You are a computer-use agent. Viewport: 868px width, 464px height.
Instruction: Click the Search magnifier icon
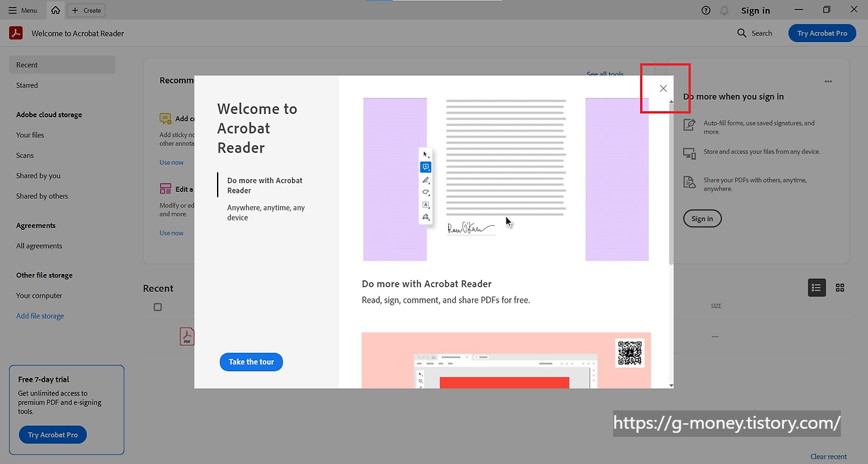click(742, 33)
